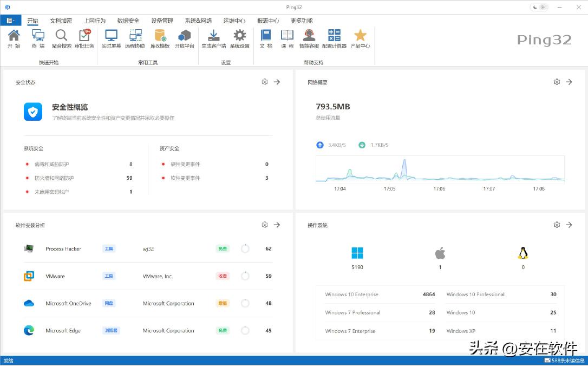
Task: Open the blue application menu dropdown
Action: click(10, 20)
